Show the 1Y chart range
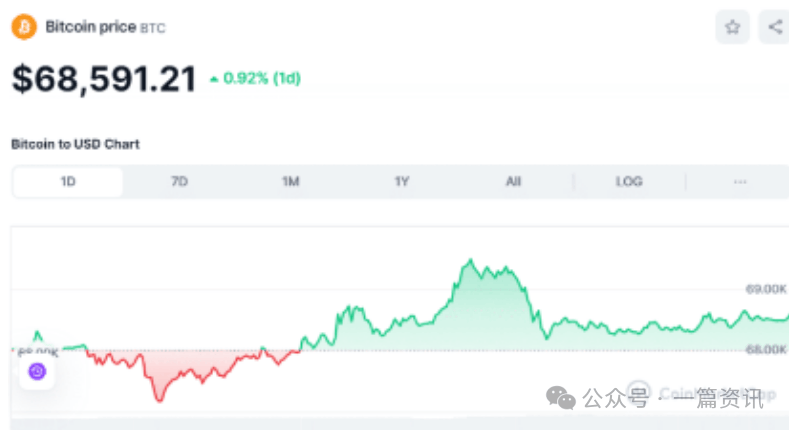Viewport: 789px width, 430px height. (x=402, y=181)
